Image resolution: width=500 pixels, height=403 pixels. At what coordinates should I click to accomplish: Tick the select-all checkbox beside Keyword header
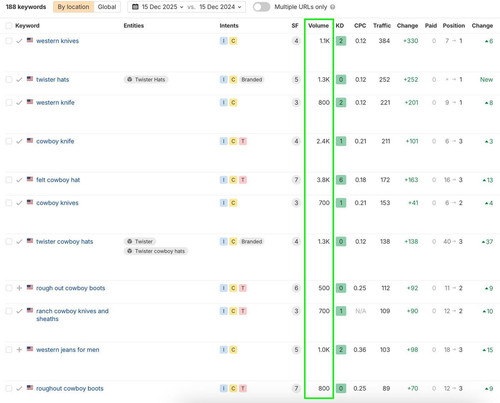point(9,26)
